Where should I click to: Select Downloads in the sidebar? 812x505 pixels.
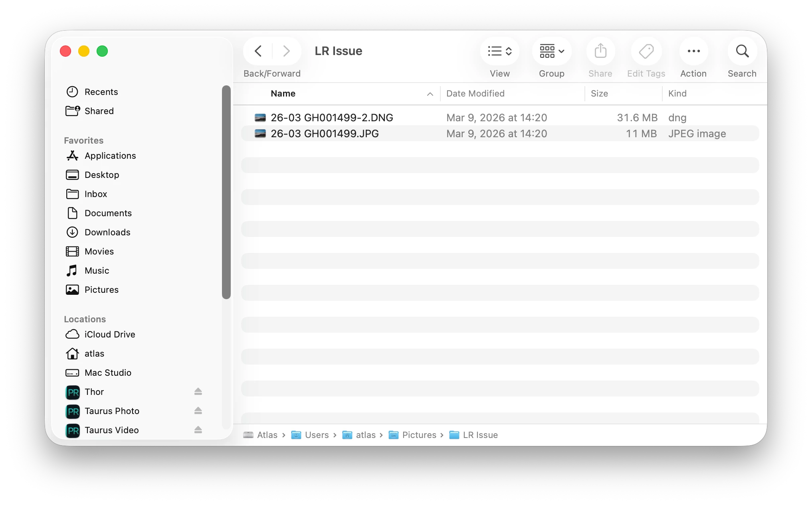(x=107, y=232)
